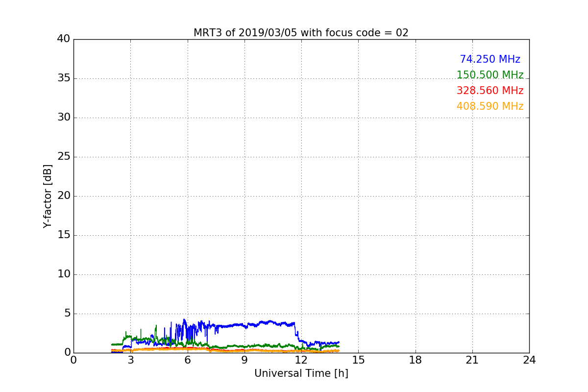Select the orange 408.590 MHz legend label
Screen dimensions: 588x392
pyautogui.click(x=490, y=106)
